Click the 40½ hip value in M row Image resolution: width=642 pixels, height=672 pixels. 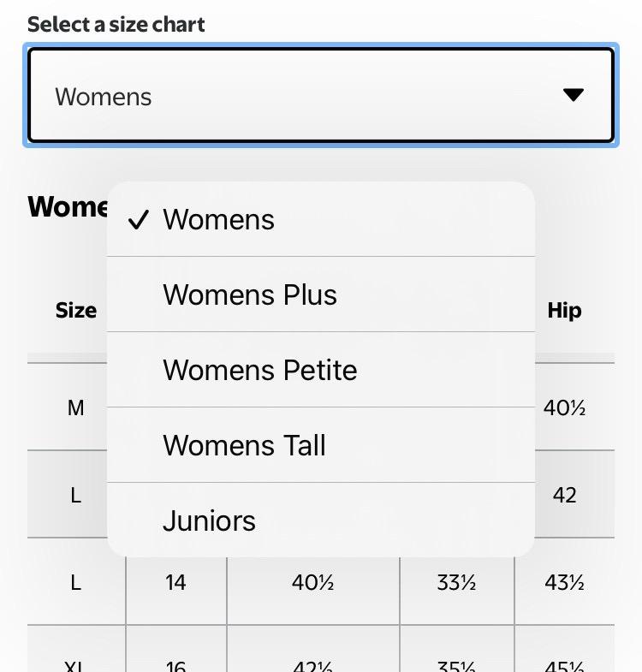click(x=564, y=408)
